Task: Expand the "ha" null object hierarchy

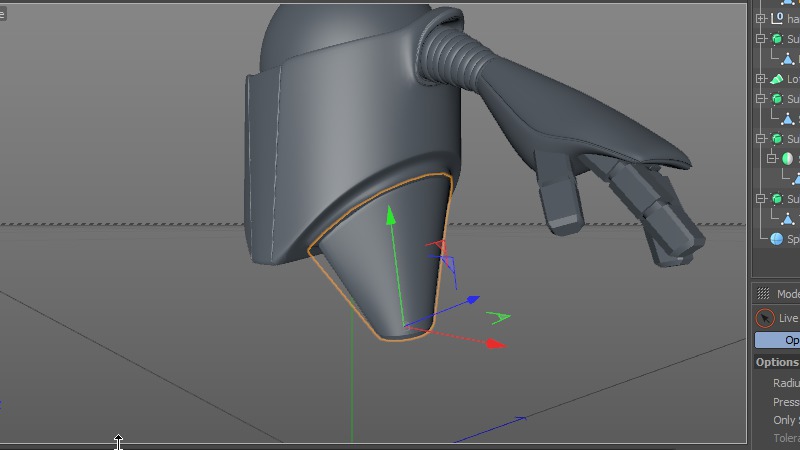Action: click(761, 19)
